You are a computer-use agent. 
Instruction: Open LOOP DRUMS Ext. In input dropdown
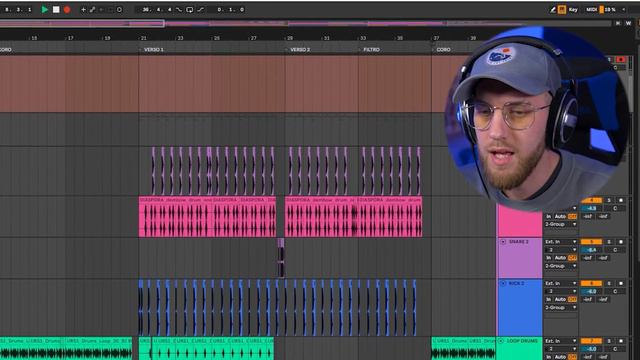click(561, 341)
